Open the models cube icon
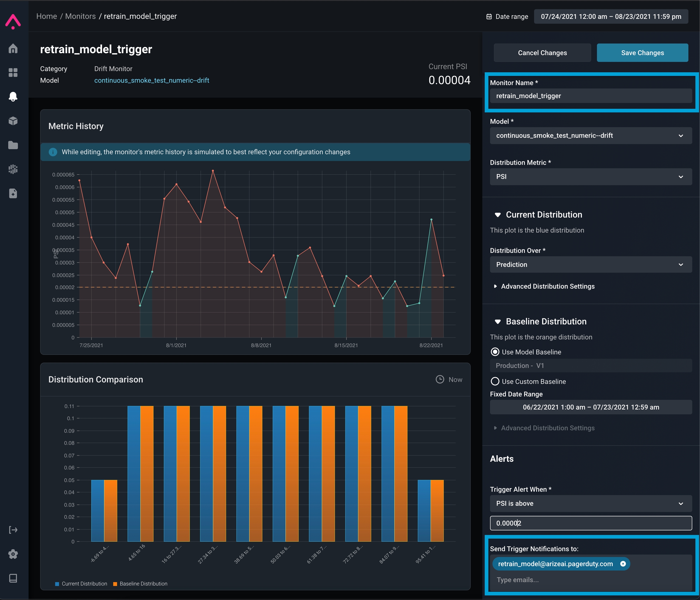 pyautogui.click(x=13, y=121)
